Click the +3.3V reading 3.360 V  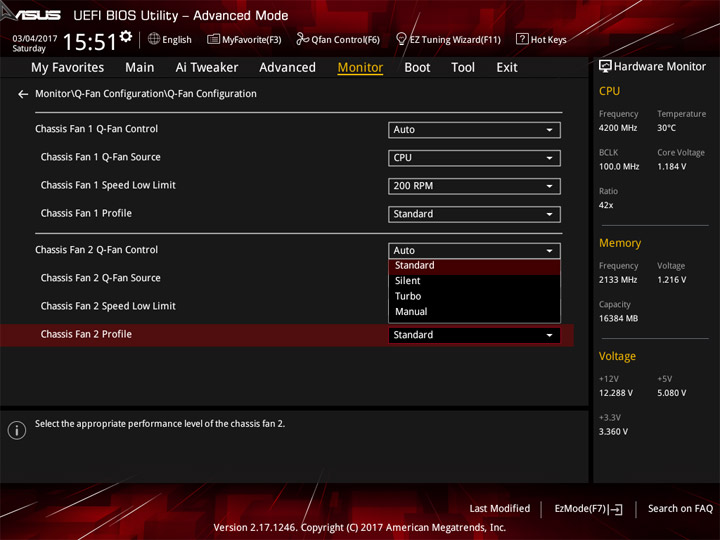click(613, 432)
